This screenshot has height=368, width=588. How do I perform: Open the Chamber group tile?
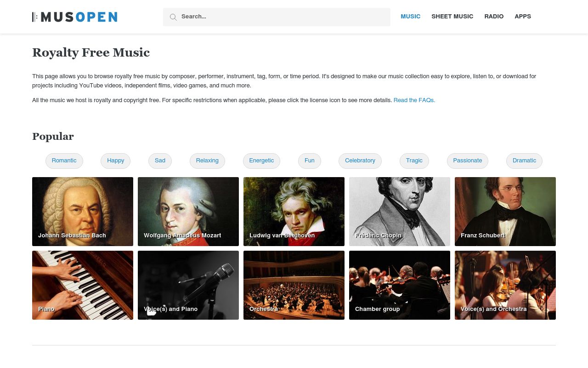[x=400, y=285]
